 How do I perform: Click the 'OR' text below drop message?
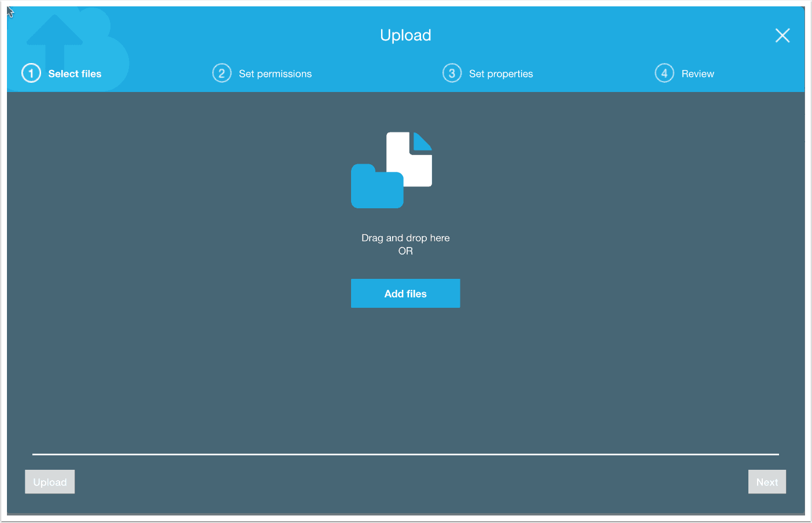(405, 251)
